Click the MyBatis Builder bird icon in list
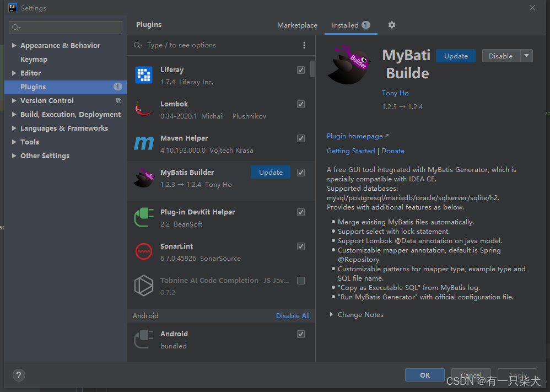The height and width of the screenshot is (392, 550). (144, 178)
